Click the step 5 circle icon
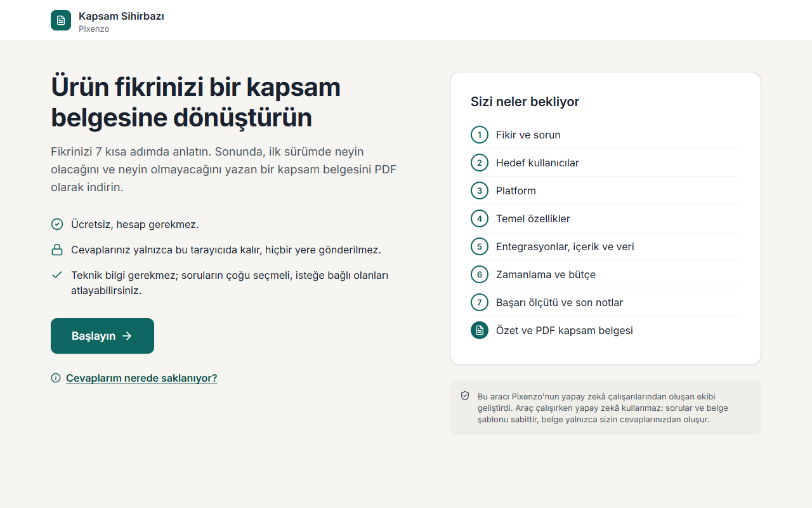 (x=480, y=246)
